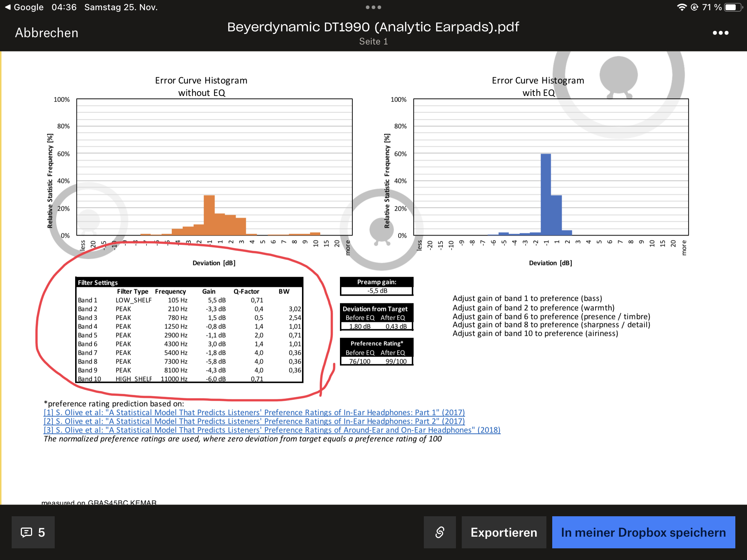
Task: Tap the 'Error Curve Histogram with EQ' title
Action: [538, 86]
